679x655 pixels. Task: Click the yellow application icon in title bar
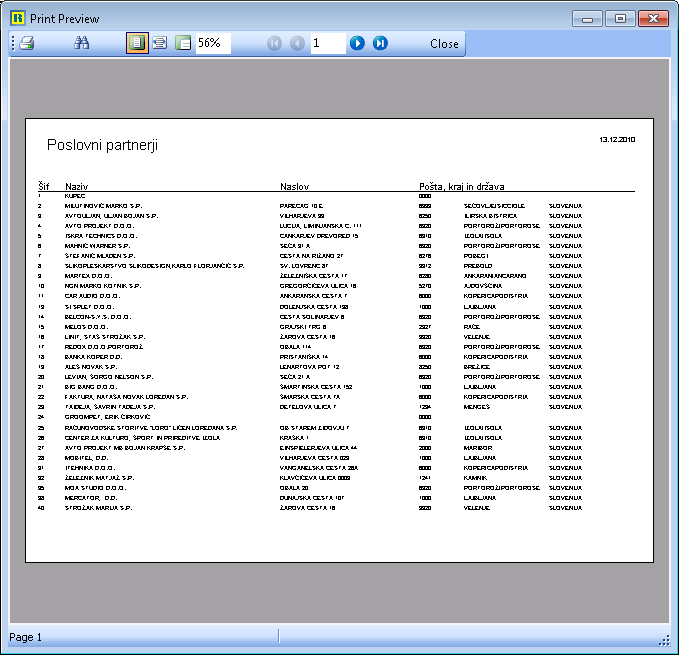tap(18, 18)
